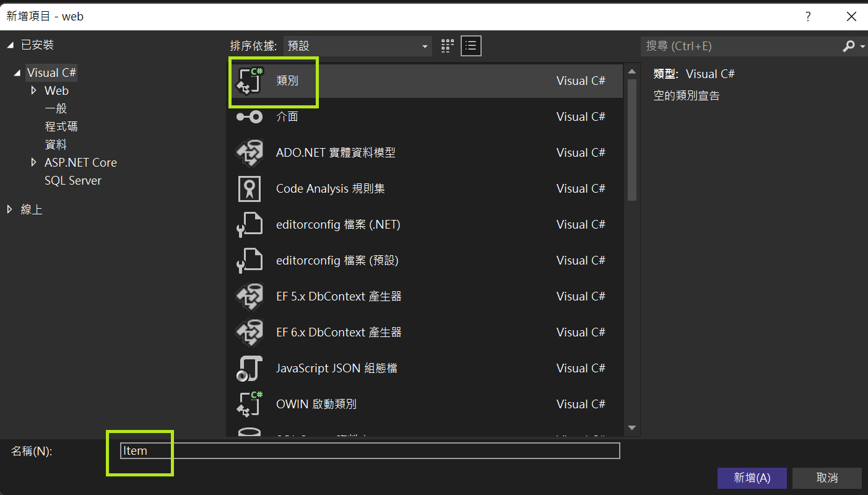The width and height of the screenshot is (868, 495).
Task: Expand the Web tree node
Action: tap(33, 90)
